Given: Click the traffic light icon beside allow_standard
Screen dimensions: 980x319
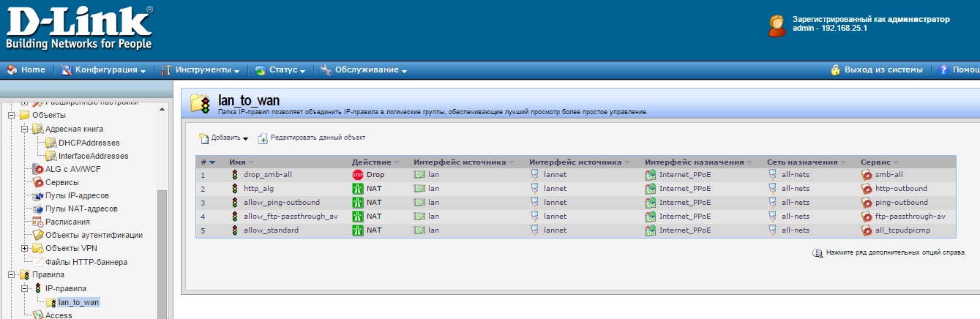Looking at the screenshot, I should click(235, 230).
